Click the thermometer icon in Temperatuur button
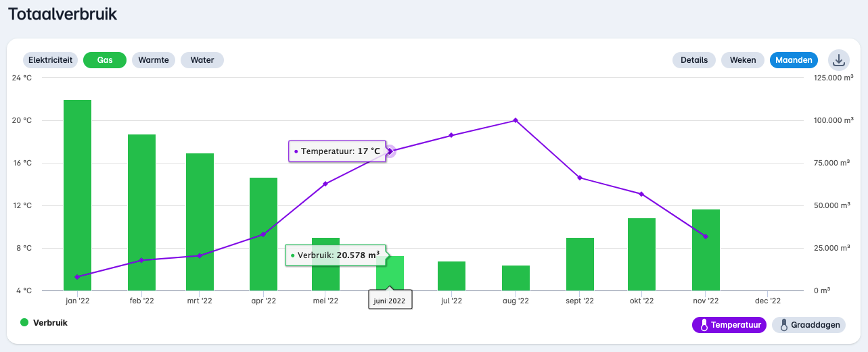Screen dimensions: 868x352 tap(704, 326)
